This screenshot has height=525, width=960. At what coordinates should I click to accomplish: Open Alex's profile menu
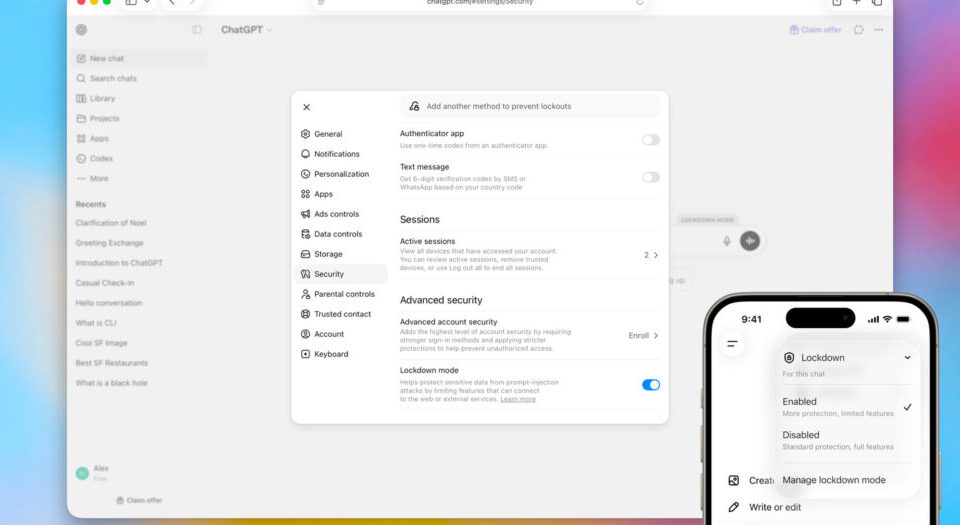tap(140, 472)
